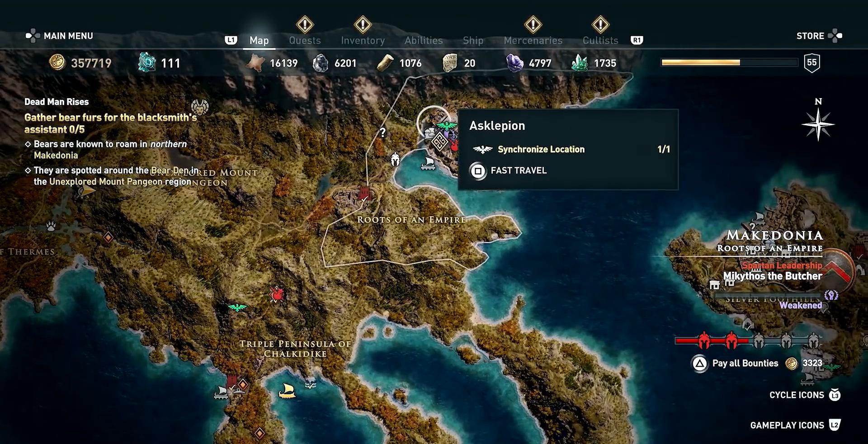Click the drachmae coin currency icon
Image resolution: width=868 pixels, height=444 pixels.
(x=57, y=62)
